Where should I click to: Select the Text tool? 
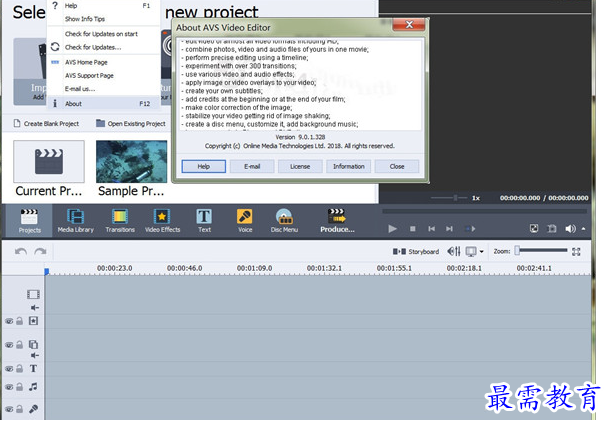click(204, 221)
